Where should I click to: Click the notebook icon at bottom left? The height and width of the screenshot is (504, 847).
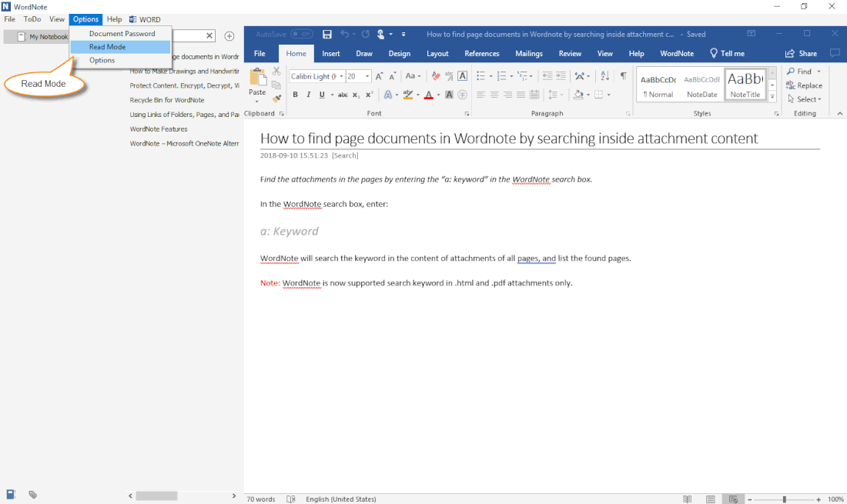click(x=11, y=494)
